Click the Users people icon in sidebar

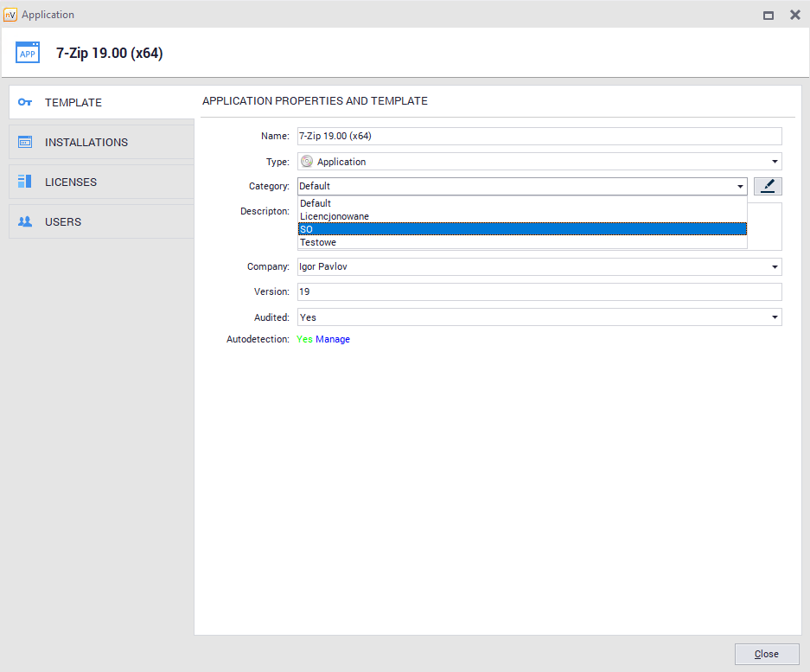click(x=25, y=221)
